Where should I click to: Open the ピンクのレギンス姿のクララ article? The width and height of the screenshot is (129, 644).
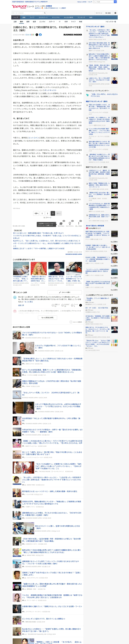pos(43,619)
